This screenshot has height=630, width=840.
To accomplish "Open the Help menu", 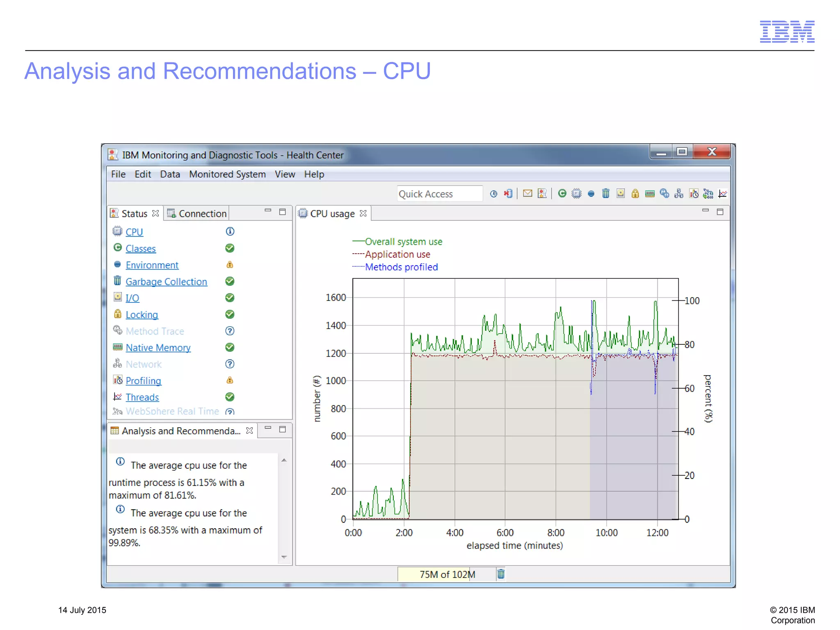I will [314, 174].
